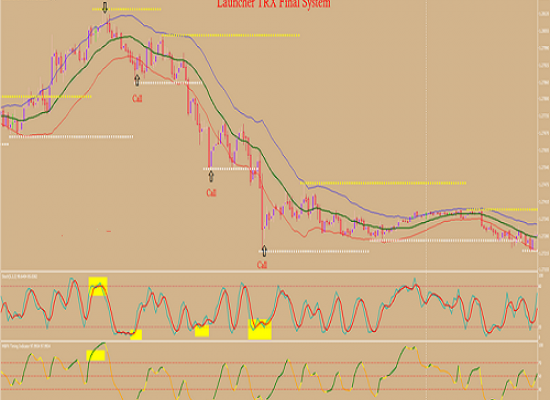Screen dimensions: 550x400
Task: Click the up arrow above the first Call label
Action: click(137, 80)
